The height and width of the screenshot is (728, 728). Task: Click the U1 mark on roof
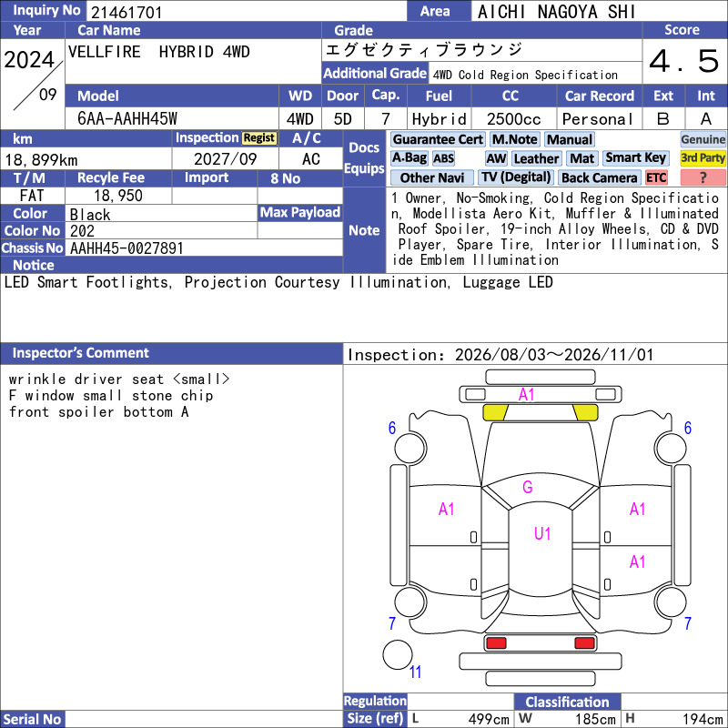coord(542,533)
